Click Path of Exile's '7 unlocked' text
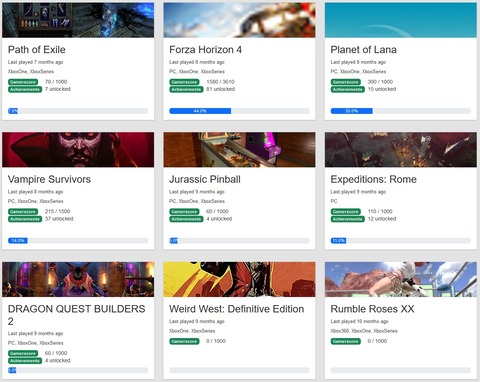This screenshot has height=382, width=480. [x=58, y=89]
